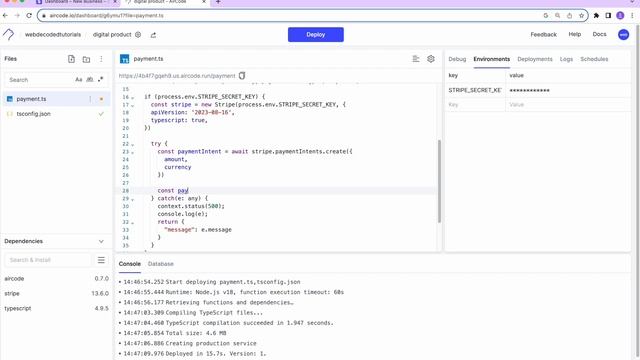Create a new file icon
The height and width of the screenshot is (360, 640).
(71, 59)
